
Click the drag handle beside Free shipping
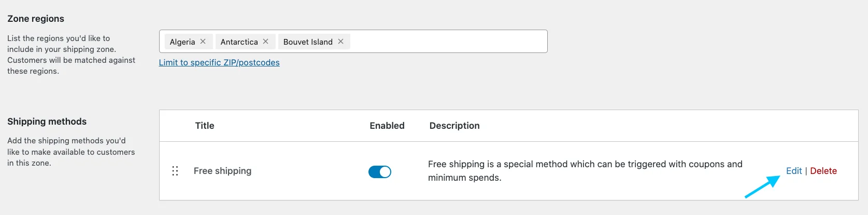(x=175, y=171)
